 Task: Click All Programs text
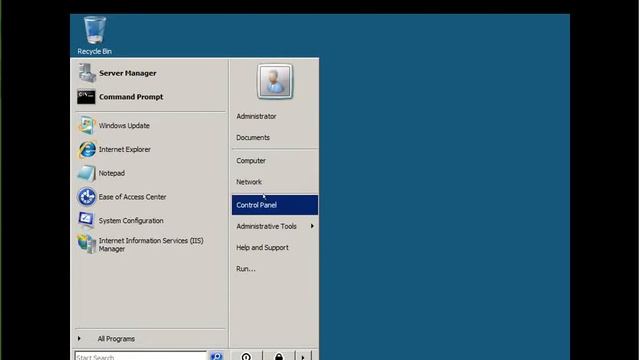pyautogui.click(x=116, y=339)
